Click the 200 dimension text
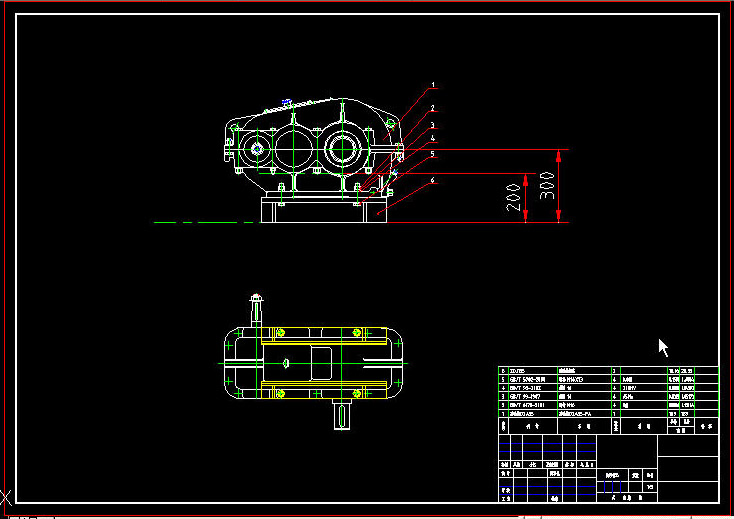The width and height of the screenshot is (734, 519). click(514, 197)
